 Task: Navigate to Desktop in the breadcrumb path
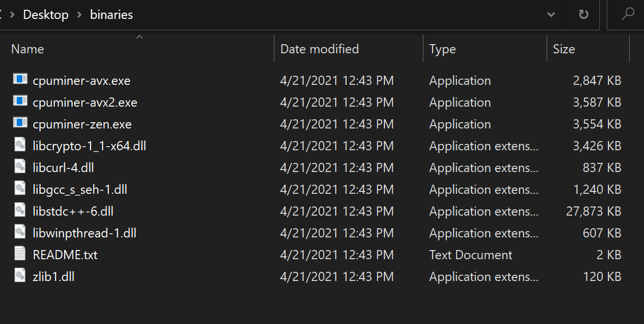46,15
